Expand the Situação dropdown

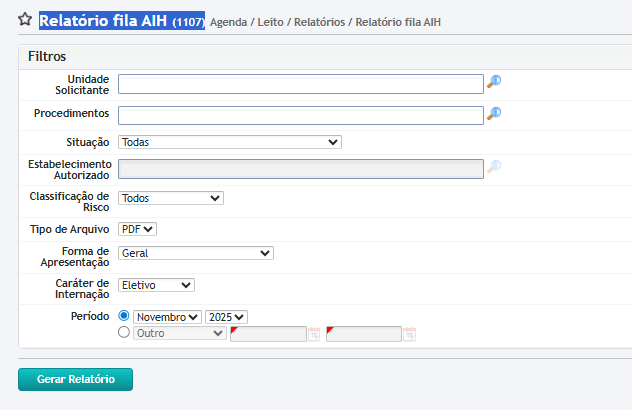click(x=230, y=142)
